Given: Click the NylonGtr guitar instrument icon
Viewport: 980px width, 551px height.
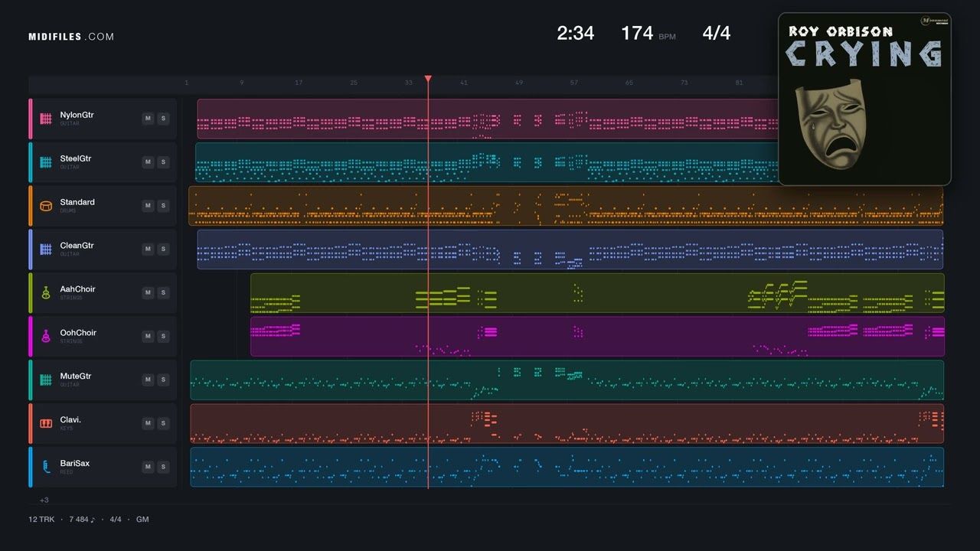Looking at the screenshot, I should (x=46, y=119).
